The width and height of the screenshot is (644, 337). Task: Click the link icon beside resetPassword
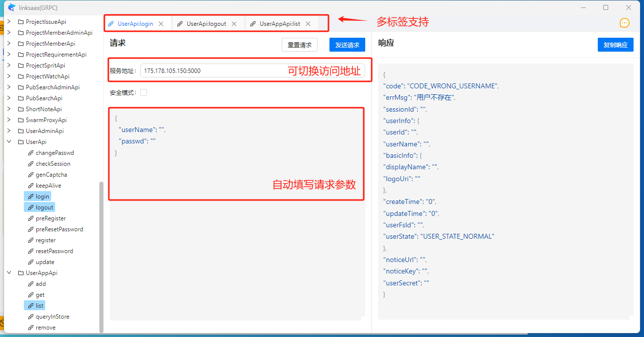coord(31,251)
